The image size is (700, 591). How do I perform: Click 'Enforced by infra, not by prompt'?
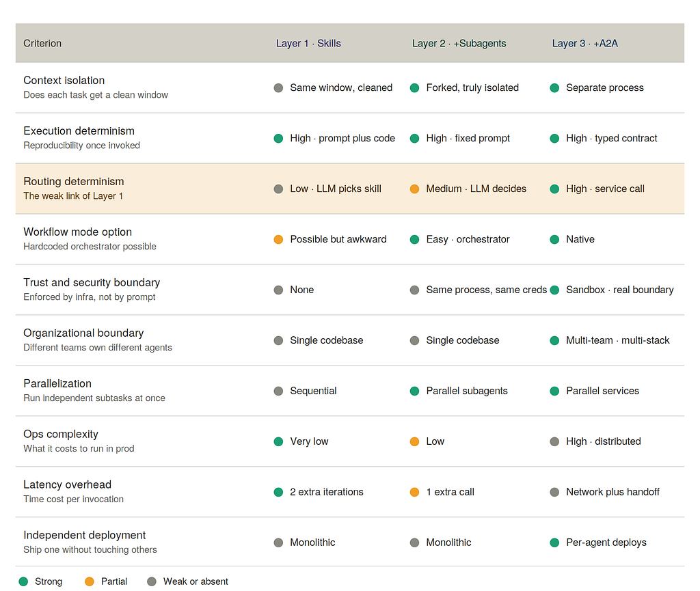tap(90, 297)
